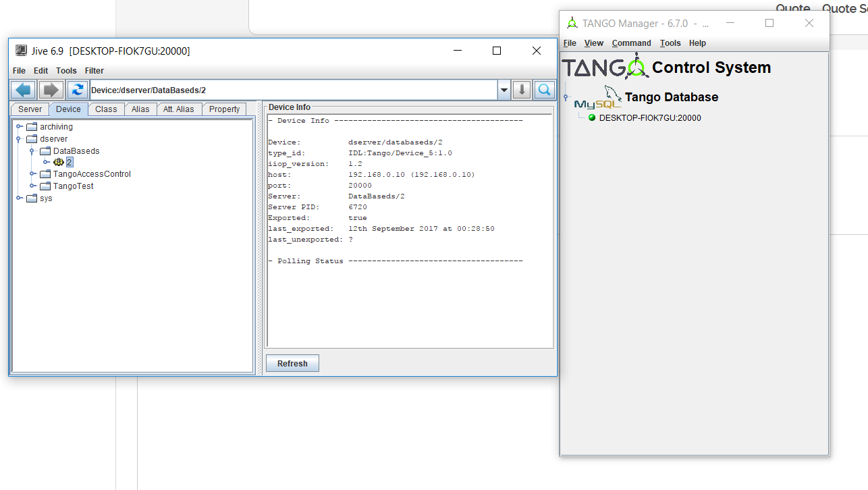Open TANGO Manager File menu

[570, 43]
